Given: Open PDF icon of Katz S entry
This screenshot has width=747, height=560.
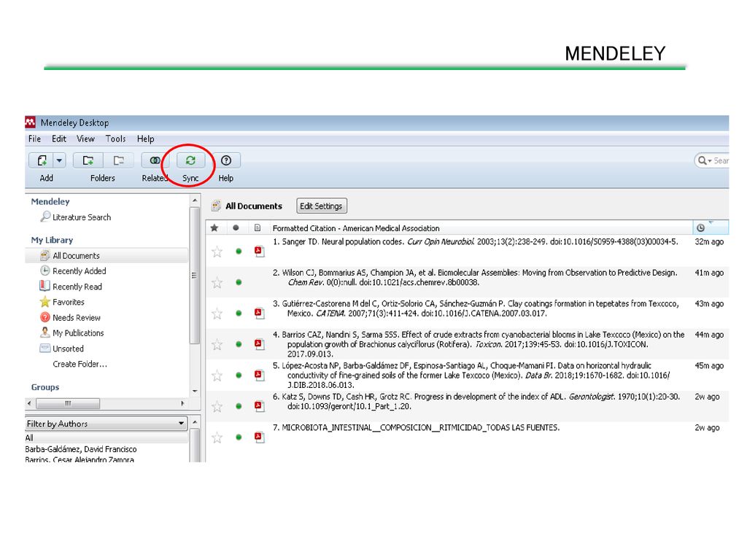Looking at the screenshot, I should [259, 405].
